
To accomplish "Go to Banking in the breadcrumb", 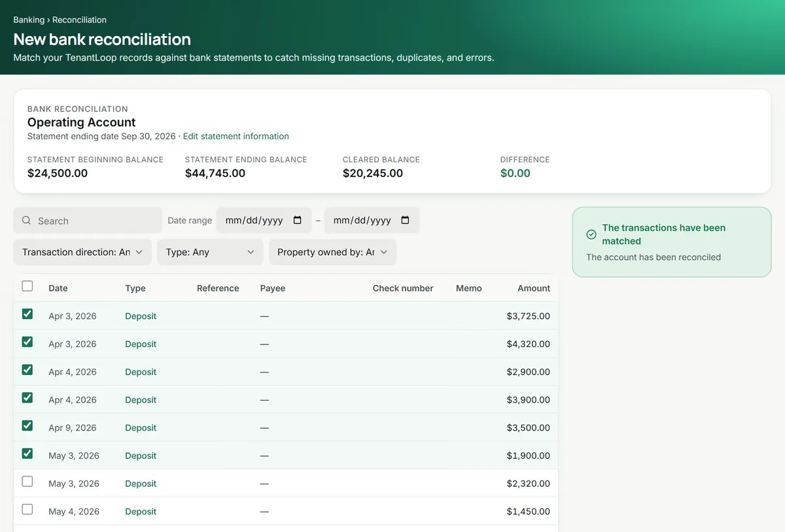I will tap(29, 20).
